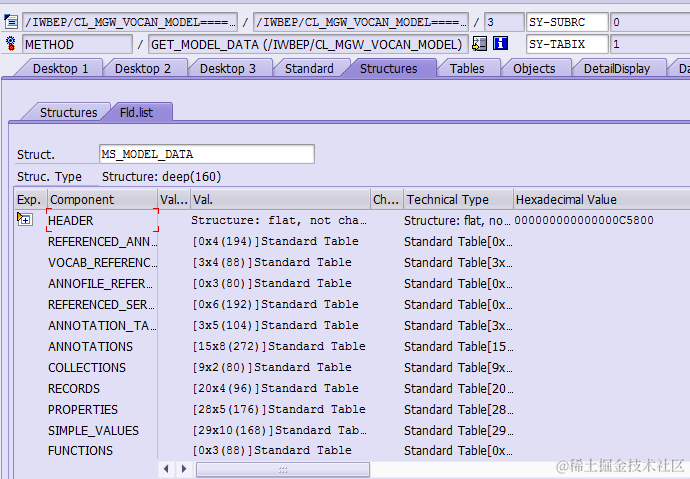Select the HEADER component cell

(102, 220)
